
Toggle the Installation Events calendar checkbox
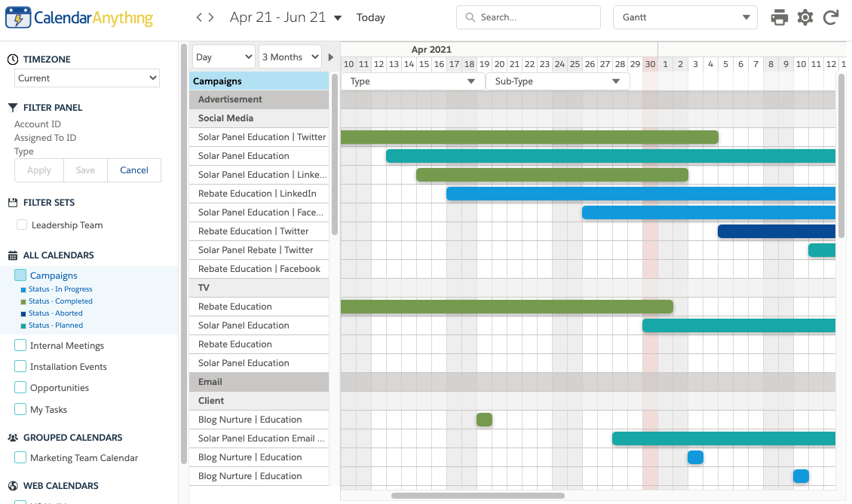20,367
